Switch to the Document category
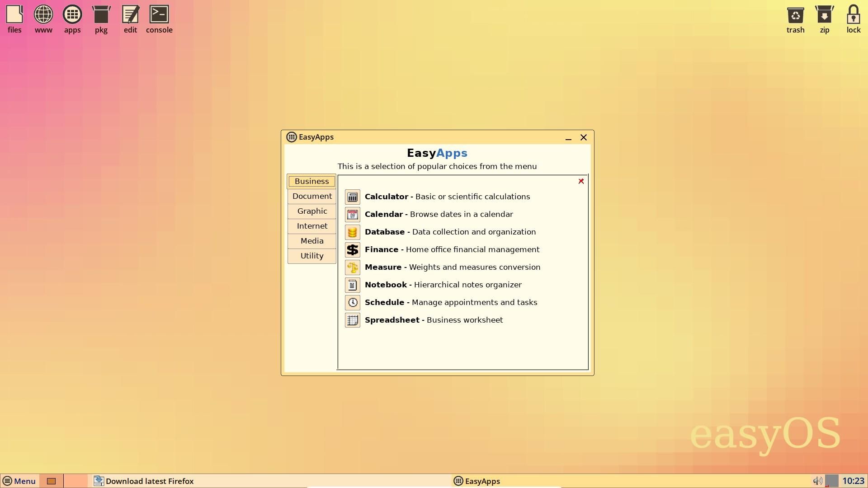This screenshot has width=868, height=488. [x=312, y=196]
